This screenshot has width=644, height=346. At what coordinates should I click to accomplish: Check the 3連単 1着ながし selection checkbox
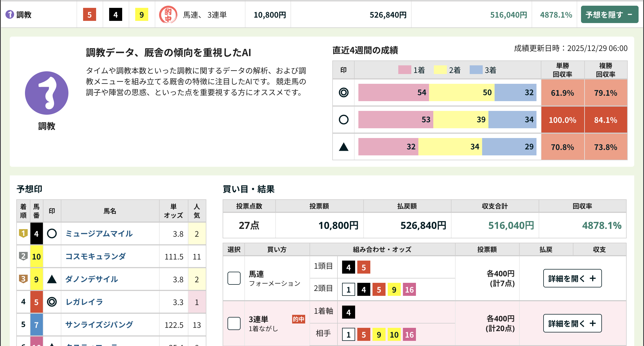click(234, 323)
